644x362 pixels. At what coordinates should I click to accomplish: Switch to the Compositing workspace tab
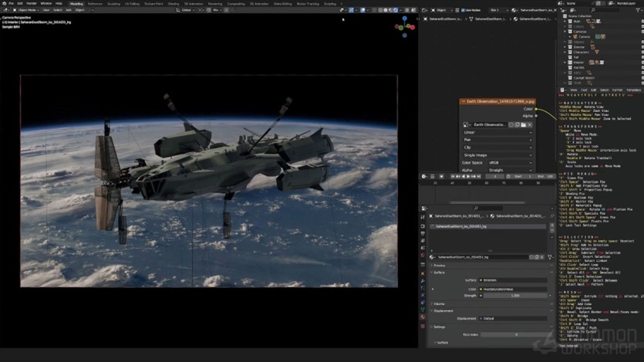[236, 4]
